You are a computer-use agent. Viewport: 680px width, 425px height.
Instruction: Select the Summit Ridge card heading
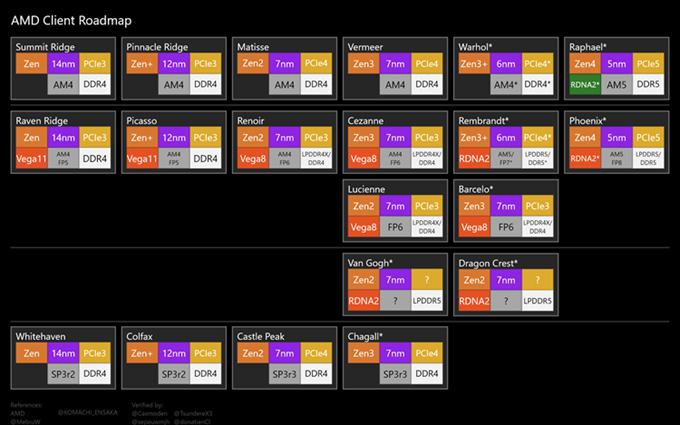click(45, 47)
